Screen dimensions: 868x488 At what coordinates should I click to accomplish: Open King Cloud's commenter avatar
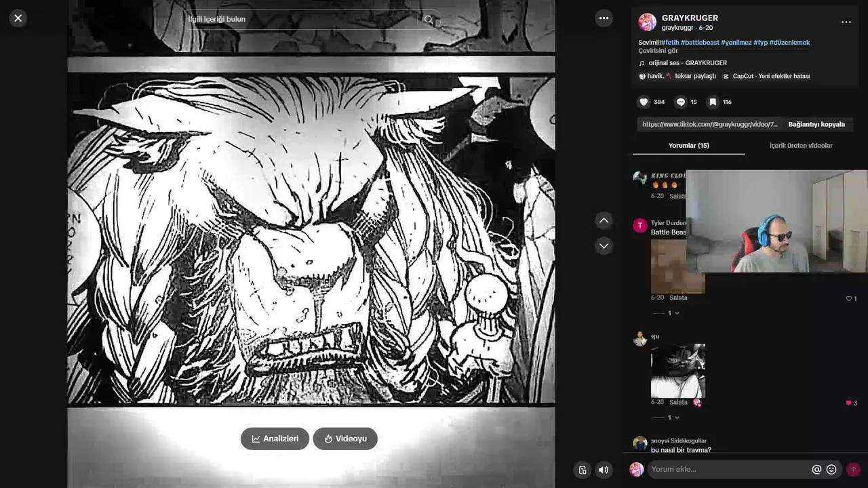tap(639, 178)
